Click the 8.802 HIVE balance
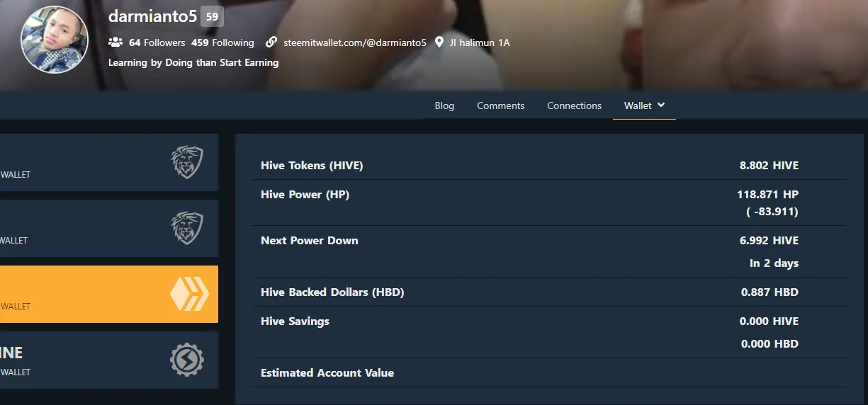The width and height of the screenshot is (868, 405). 769,166
